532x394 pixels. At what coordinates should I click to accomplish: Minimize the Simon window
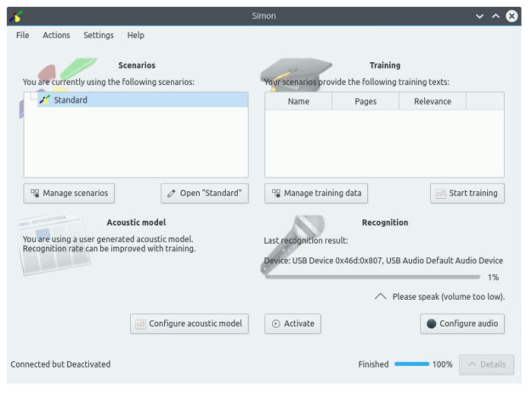pos(480,16)
